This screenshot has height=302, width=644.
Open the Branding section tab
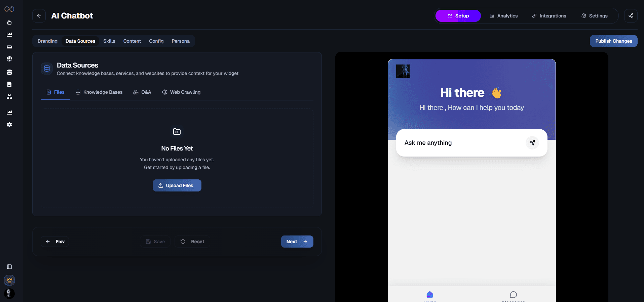[47, 41]
